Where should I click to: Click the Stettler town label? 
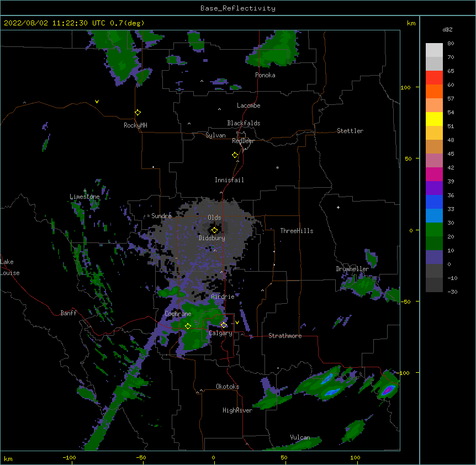tap(350, 131)
